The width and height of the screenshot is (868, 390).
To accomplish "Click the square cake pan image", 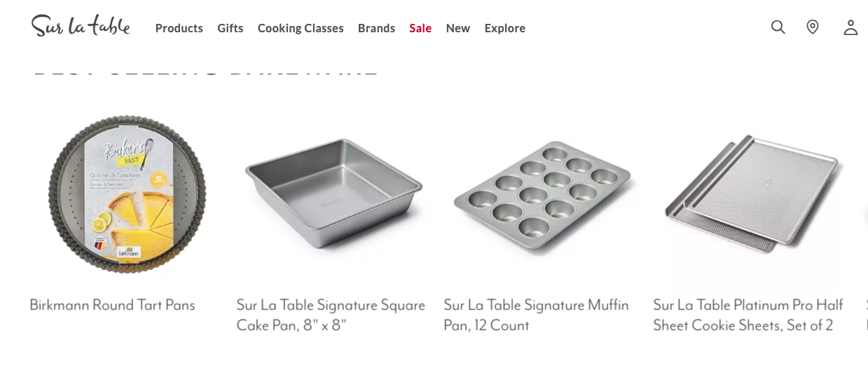I will point(333,195).
